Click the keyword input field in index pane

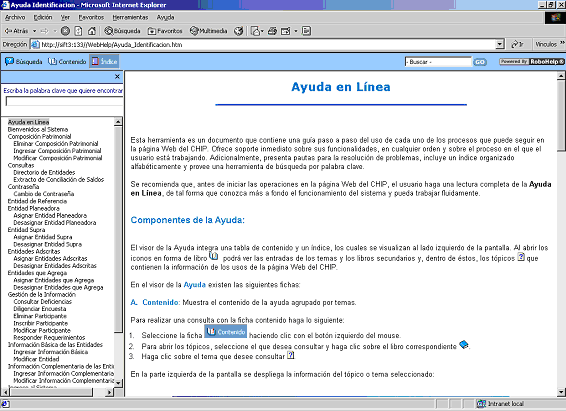coord(64,101)
